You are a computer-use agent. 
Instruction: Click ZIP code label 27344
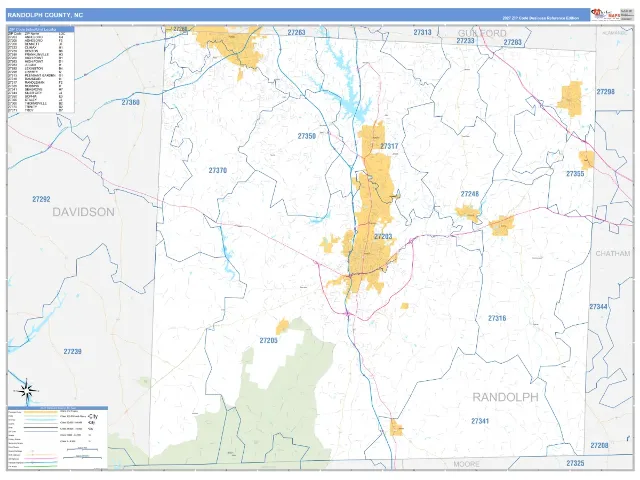598,307
